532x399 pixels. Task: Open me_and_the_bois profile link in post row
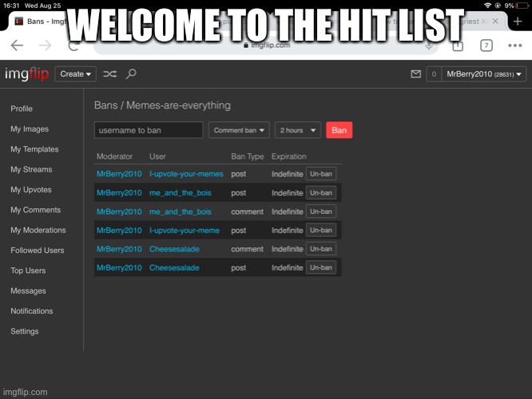[181, 193]
